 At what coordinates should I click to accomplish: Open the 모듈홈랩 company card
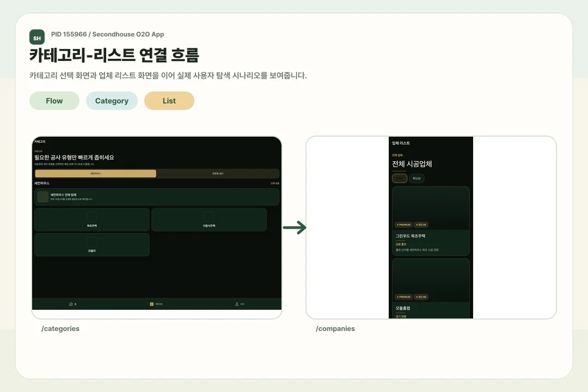click(431, 289)
